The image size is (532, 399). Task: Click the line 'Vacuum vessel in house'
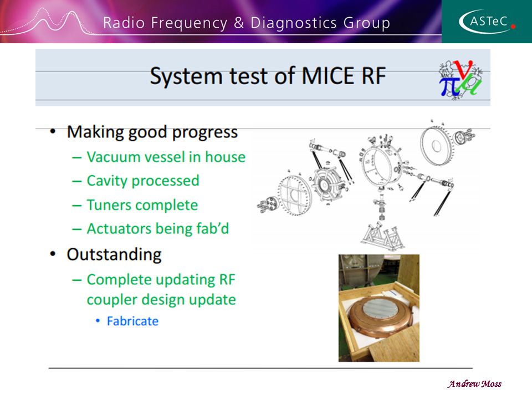166,157
